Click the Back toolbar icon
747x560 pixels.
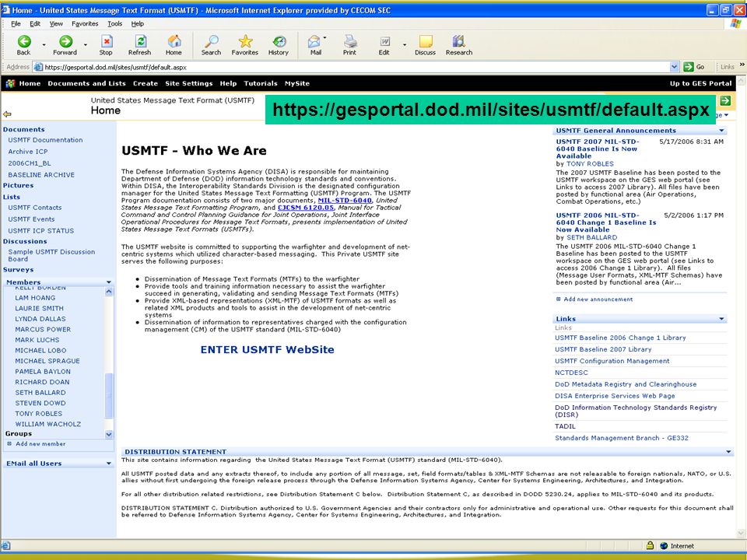[x=24, y=41]
